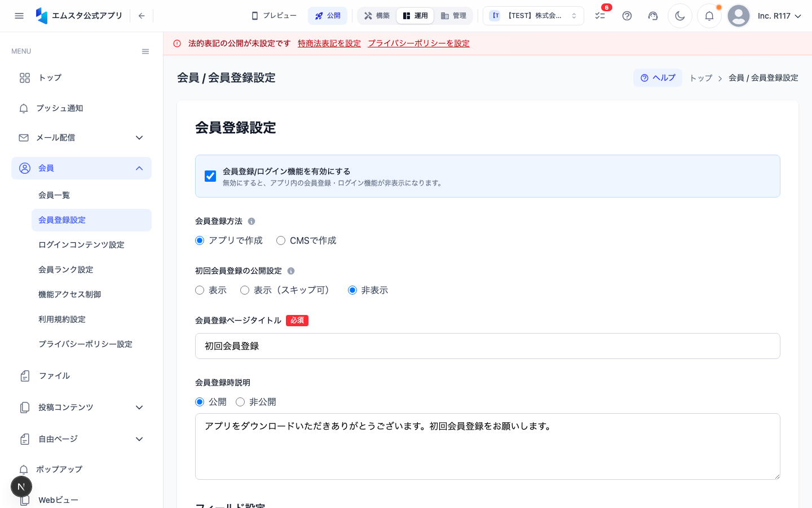Open the 【TEST】株式会... organization selector
The height and width of the screenshot is (508, 812).
click(533, 16)
